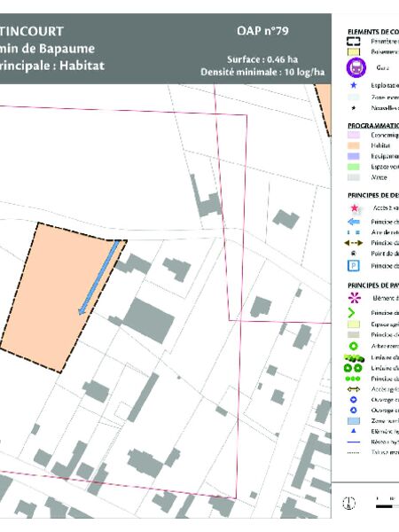Click the OAP n°79 title text

[262, 31]
